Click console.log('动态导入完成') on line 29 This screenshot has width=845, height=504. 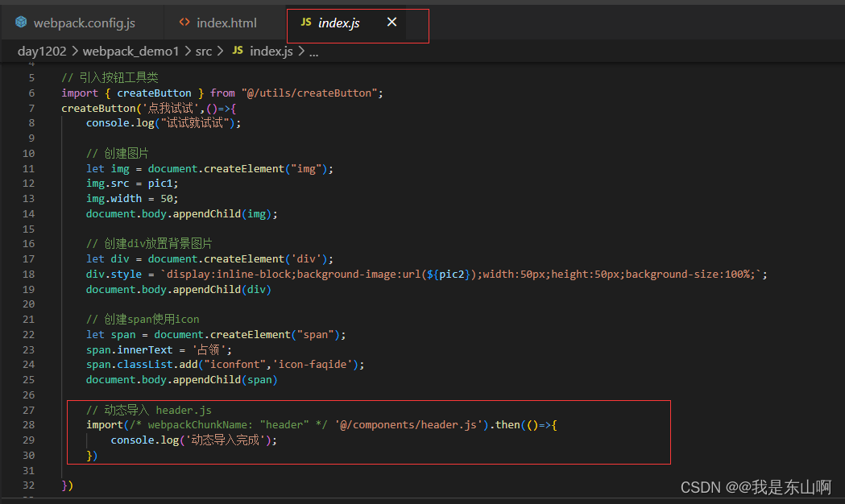(191, 440)
